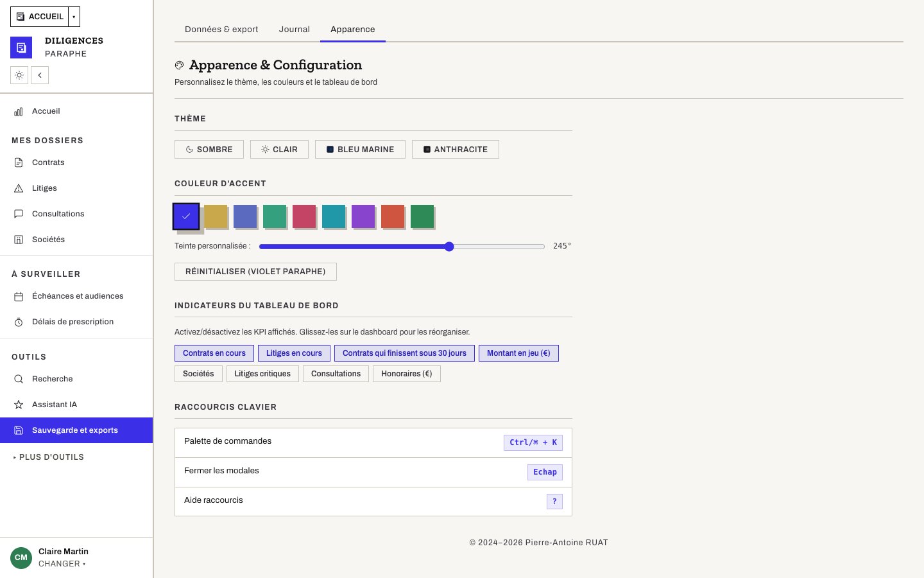
Task: Open Délais de prescription in sidebar
Action: tap(76, 322)
